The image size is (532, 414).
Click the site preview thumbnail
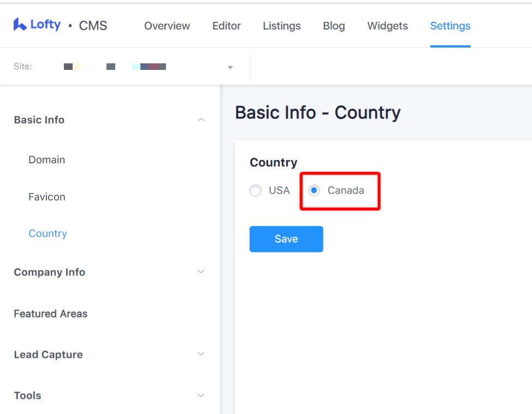[115, 68]
